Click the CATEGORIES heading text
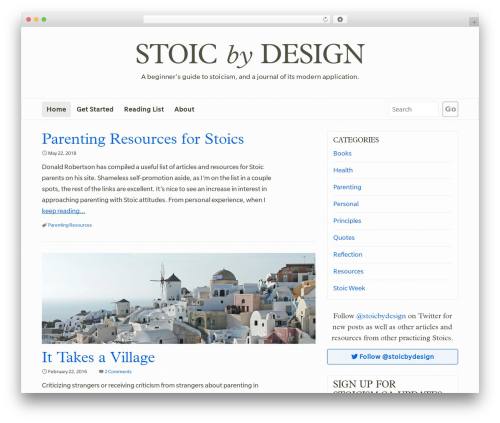 pyautogui.click(x=356, y=140)
